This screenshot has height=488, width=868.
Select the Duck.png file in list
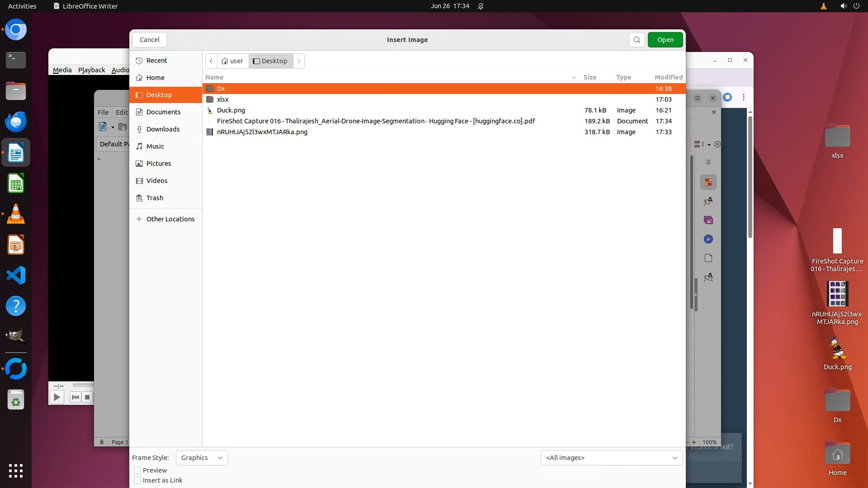(x=231, y=110)
